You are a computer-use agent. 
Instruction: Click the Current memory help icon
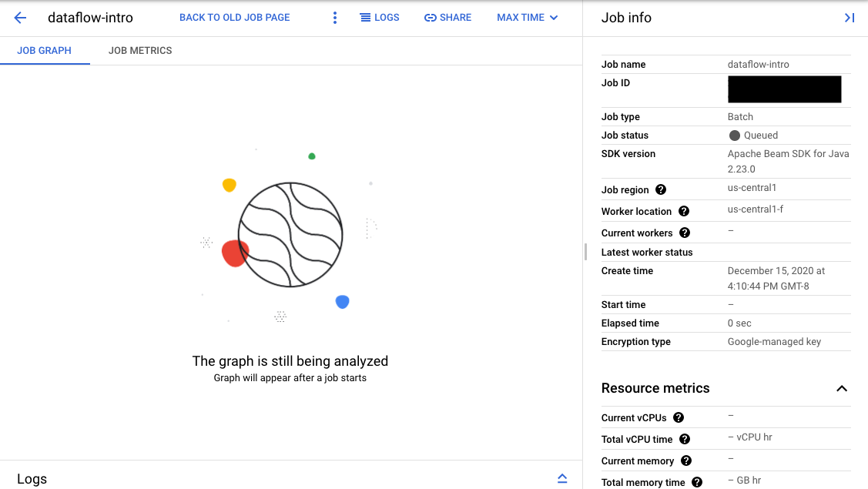(x=685, y=461)
